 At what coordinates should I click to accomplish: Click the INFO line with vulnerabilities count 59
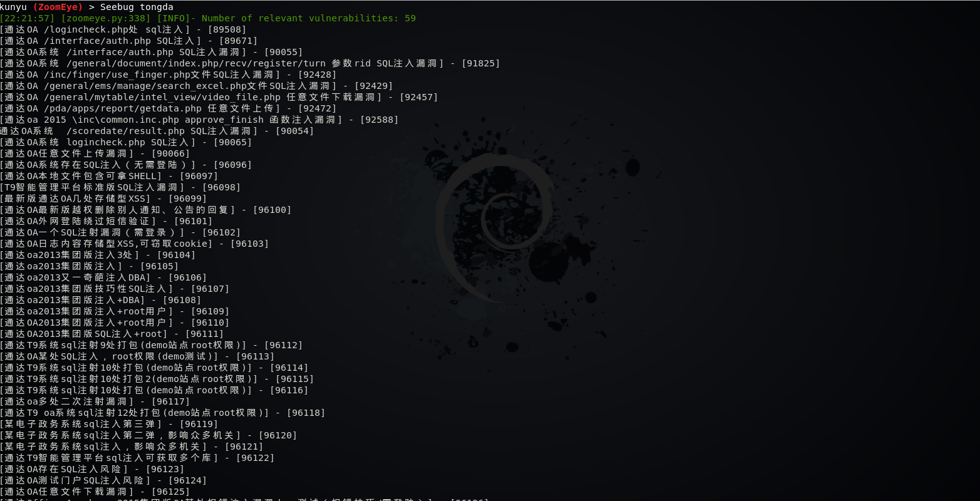[x=208, y=18]
